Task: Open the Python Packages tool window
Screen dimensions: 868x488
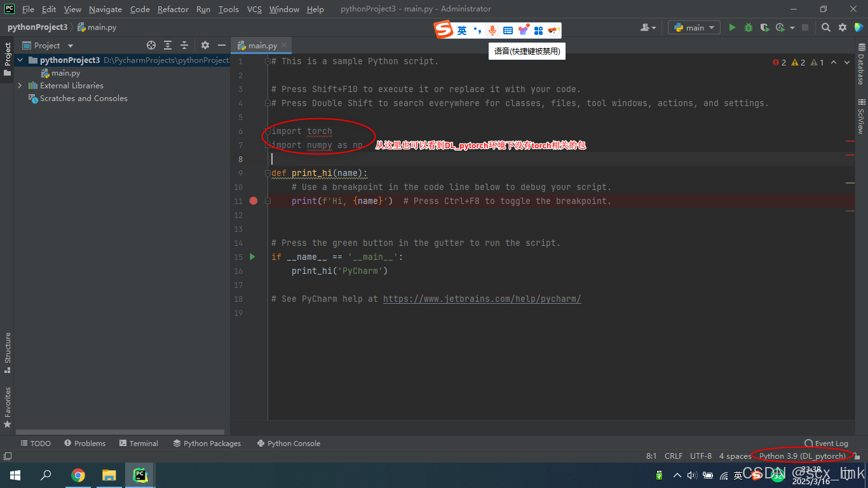Action: (207, 444)
